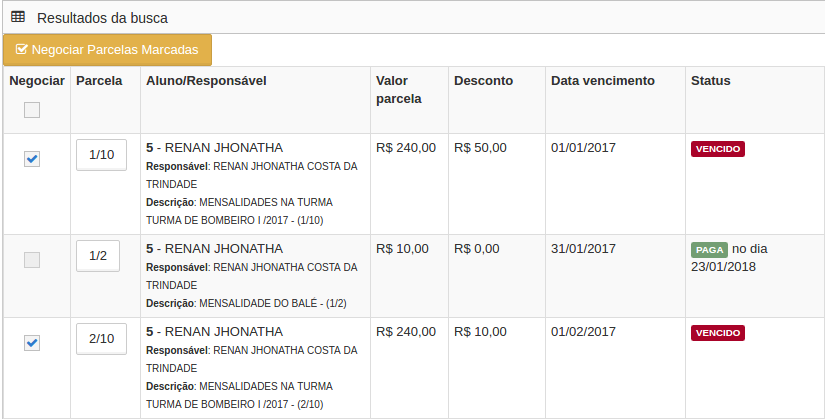This screenshot has width=825, height=419.
Task: Click the R$ 50,00 discount cell
Action: [480, 147]
